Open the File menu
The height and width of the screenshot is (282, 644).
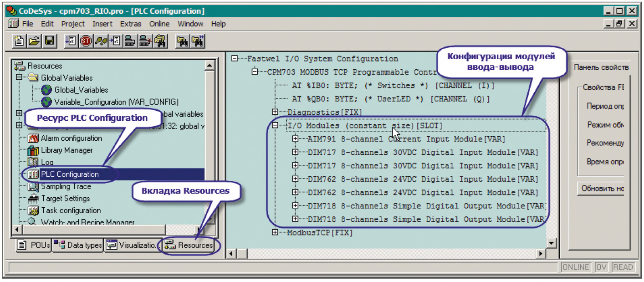[x=27, y=24]
